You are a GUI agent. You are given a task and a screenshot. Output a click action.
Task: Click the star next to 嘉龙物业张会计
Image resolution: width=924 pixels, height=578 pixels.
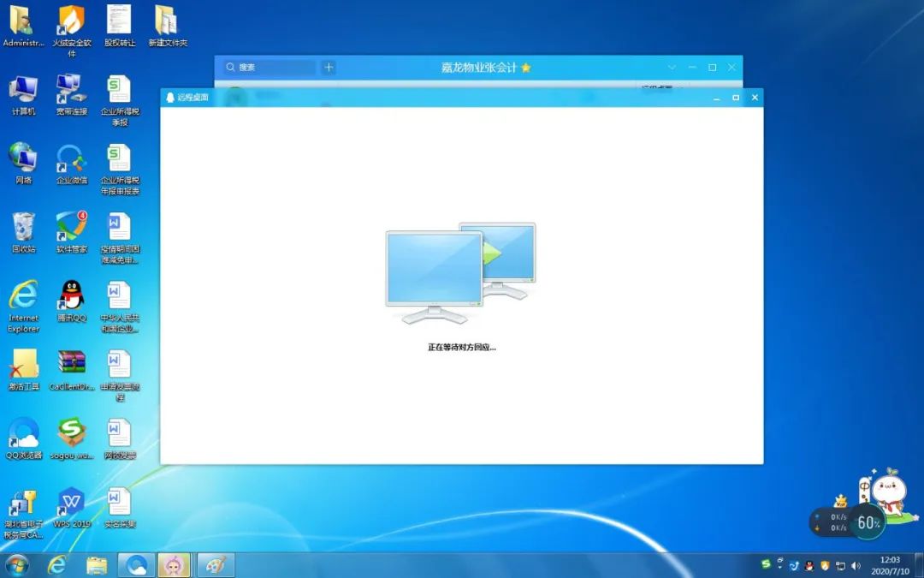click(x=526, y=68)
